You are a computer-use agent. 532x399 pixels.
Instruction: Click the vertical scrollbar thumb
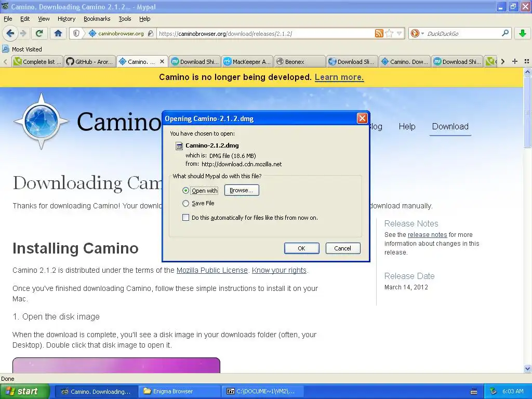point(527,112)
